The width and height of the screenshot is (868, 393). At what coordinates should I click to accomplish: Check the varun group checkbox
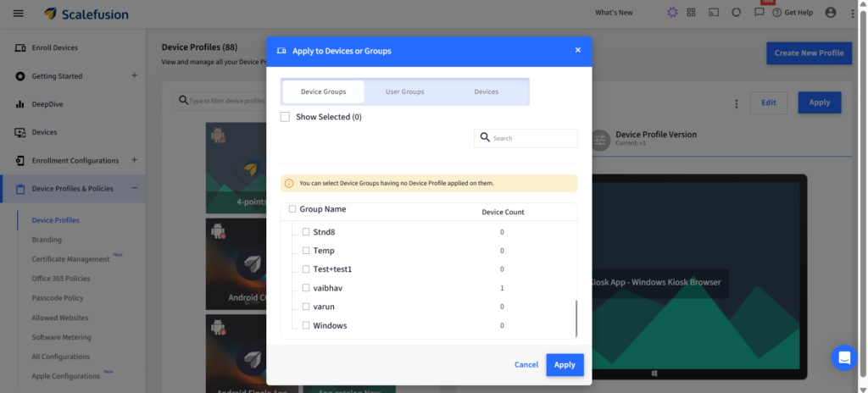point(306,307)
